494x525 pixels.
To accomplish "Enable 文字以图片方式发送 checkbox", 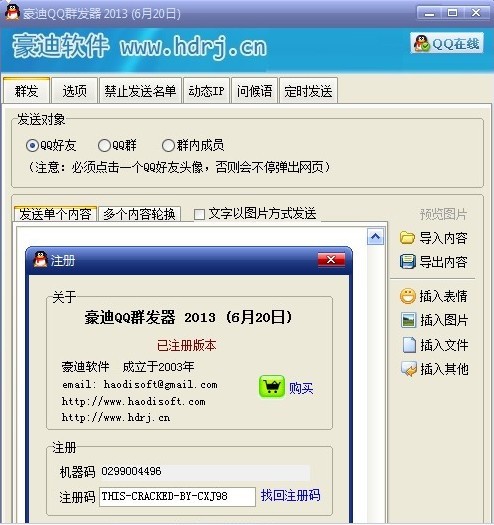I will pos(199,214).
